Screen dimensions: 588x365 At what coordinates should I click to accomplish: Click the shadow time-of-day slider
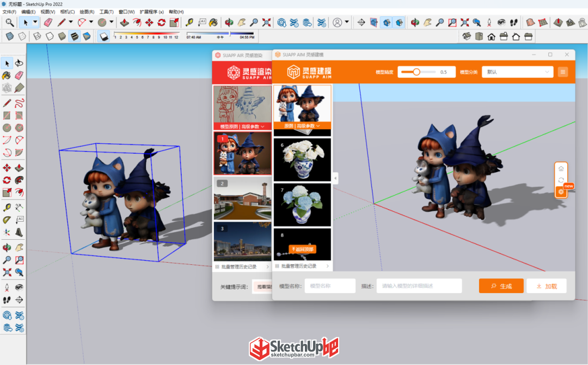(220, 33)
